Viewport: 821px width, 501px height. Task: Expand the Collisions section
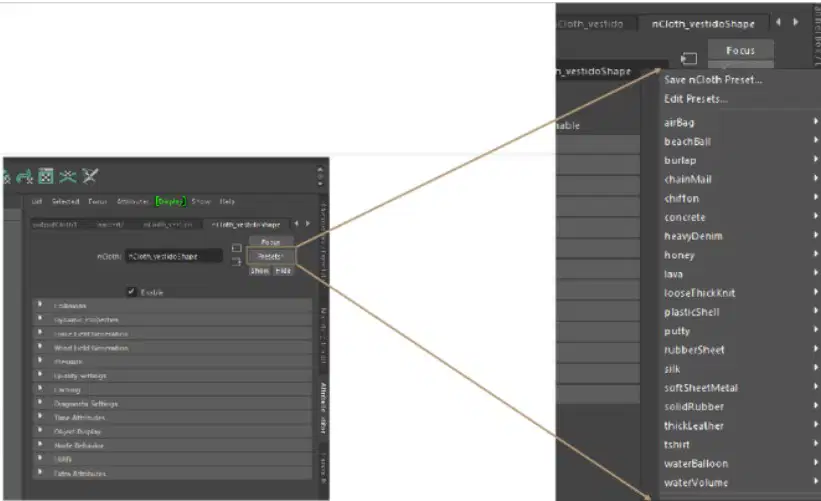(172, 305)
